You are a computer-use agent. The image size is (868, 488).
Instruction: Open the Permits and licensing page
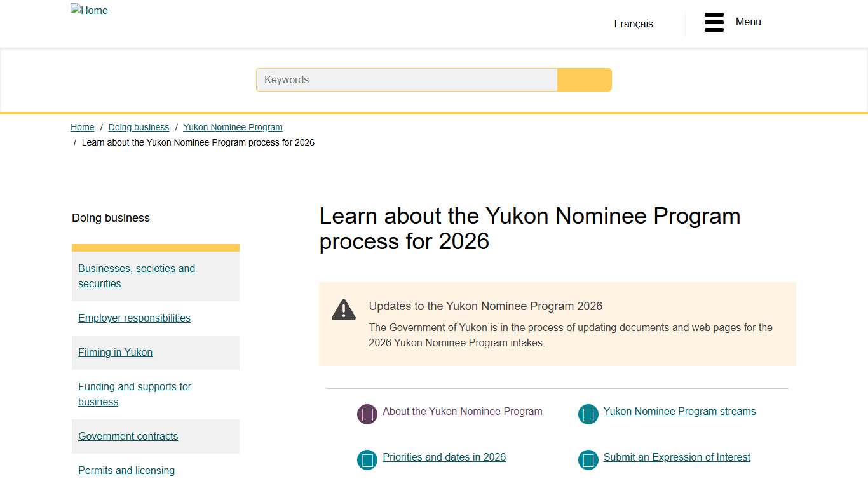click(x=126, y=470)
